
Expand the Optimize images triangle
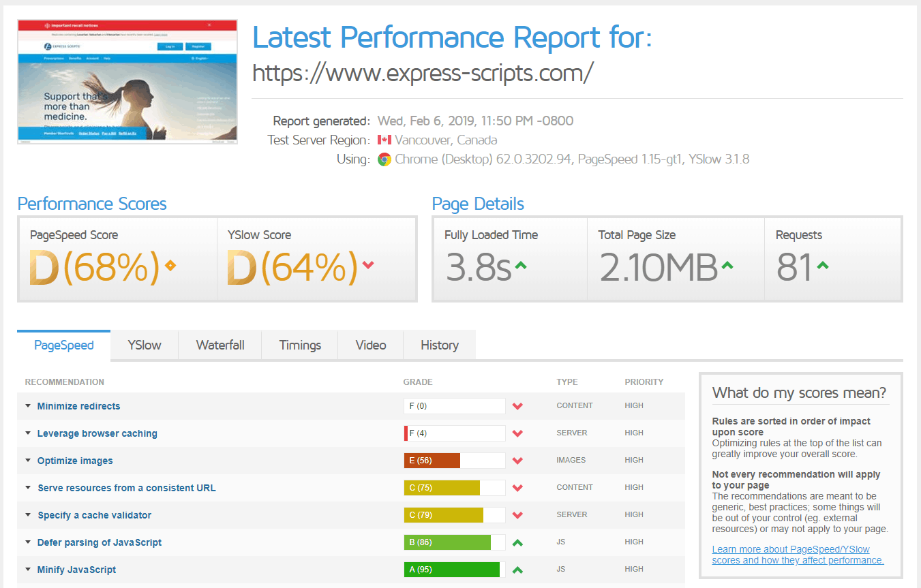point(28,460)
